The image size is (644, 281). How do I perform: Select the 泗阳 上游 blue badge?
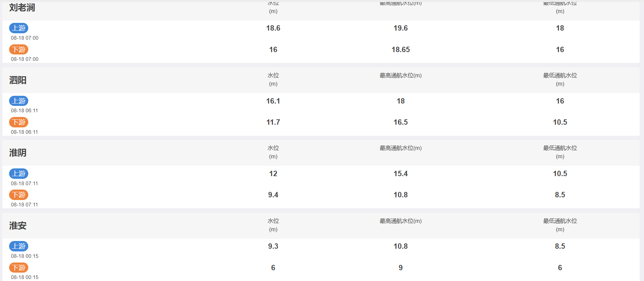[19, 101]
